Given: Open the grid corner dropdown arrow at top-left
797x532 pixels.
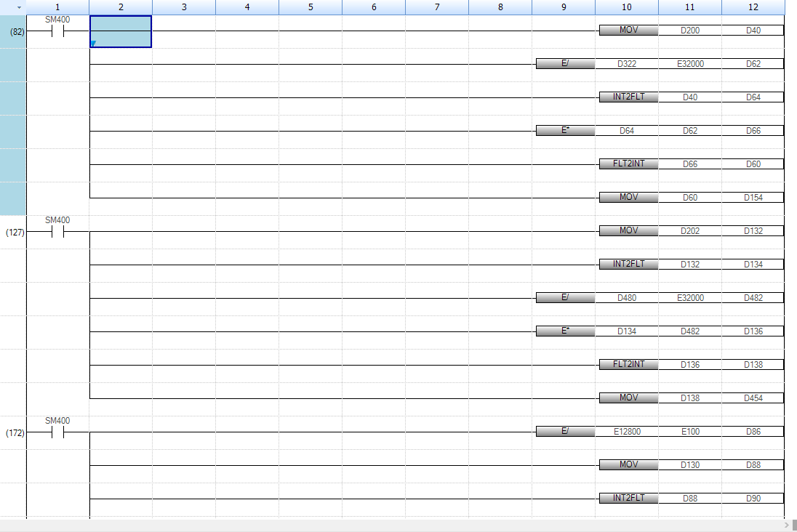Looking at the screenshot, I should point(18,7).
